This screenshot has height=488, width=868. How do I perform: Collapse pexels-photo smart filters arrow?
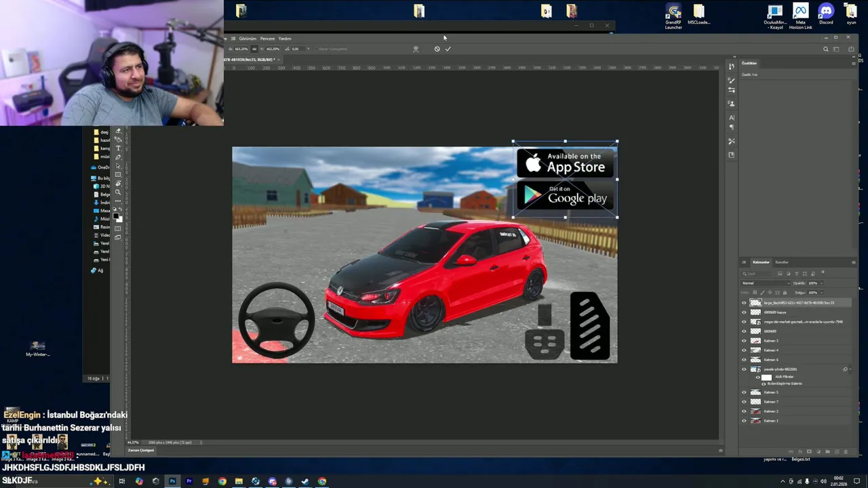[850, 369]
